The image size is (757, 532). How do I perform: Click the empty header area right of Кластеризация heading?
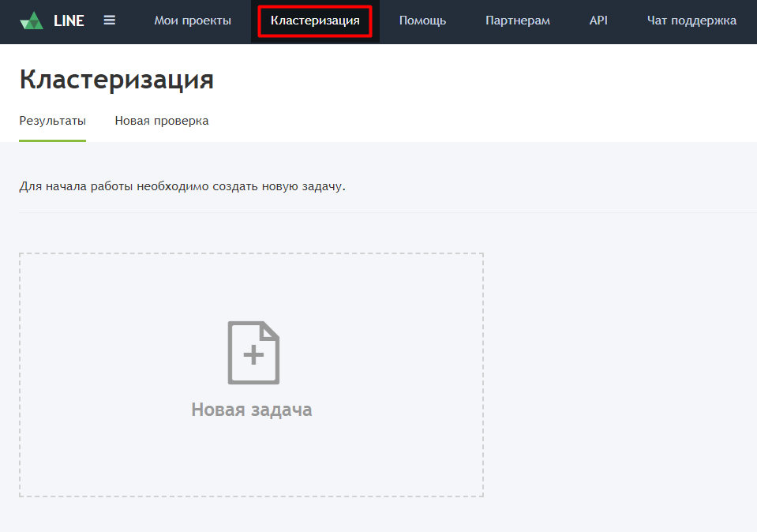[x=474, y=80]
